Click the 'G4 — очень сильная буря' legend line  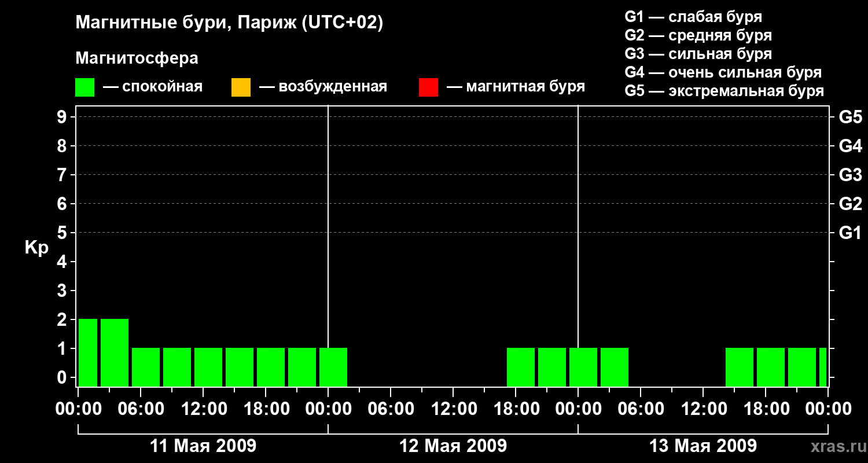click(x=723, y=72)
